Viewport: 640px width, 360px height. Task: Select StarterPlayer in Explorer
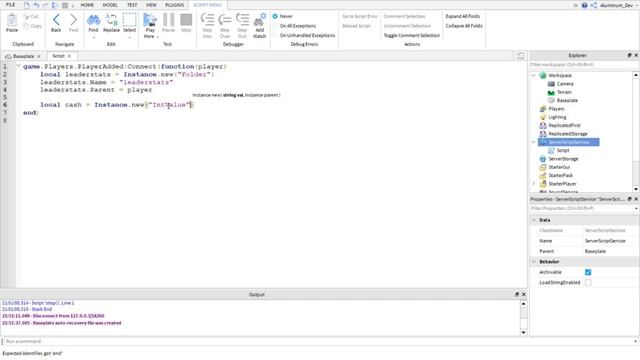pyautogui.click(x=562, y=184)
